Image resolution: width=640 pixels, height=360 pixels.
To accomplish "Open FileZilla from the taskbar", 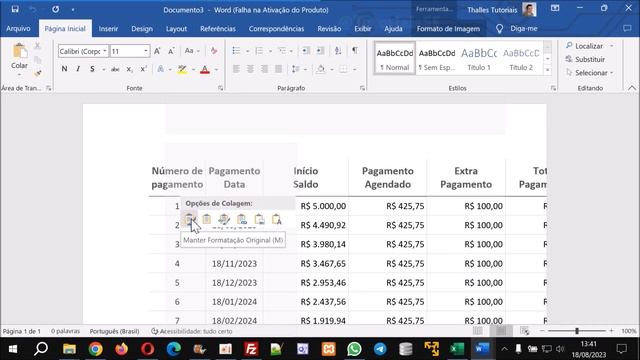I will (x=251, y=349).
